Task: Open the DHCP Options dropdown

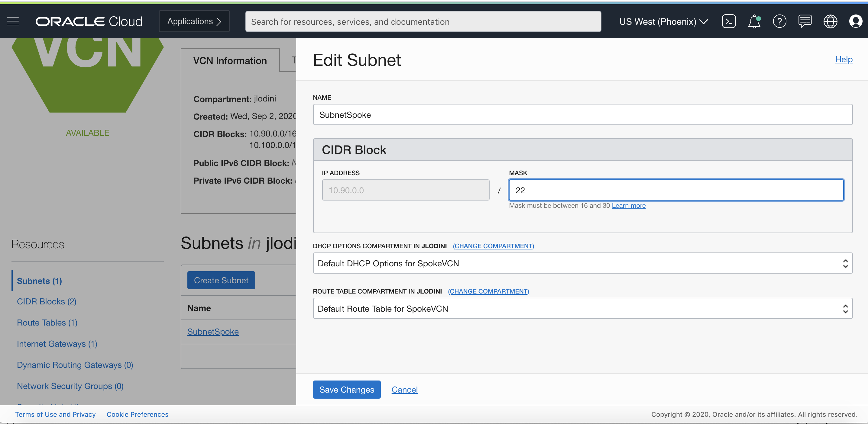Action: (x=582, y=263)
